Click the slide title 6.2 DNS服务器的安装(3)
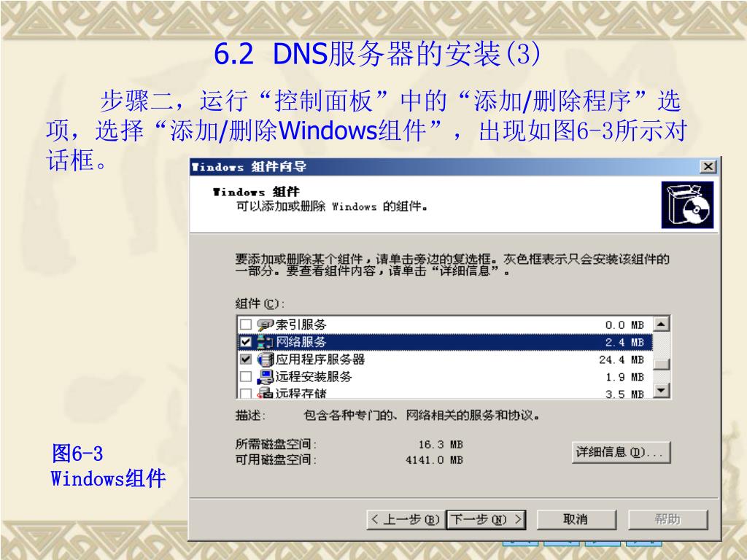Viewport: 747px width, 560px height. pyautogui.click(x=377, y=53)
